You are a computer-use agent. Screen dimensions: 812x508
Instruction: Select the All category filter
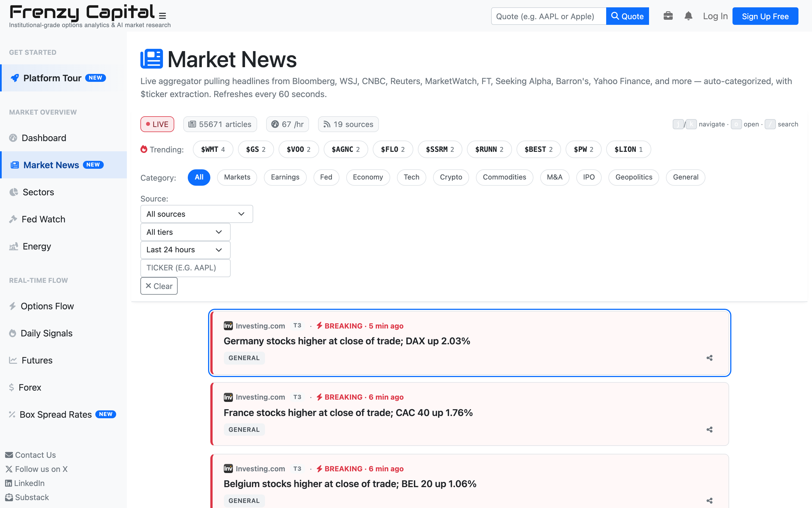[199, 177]
